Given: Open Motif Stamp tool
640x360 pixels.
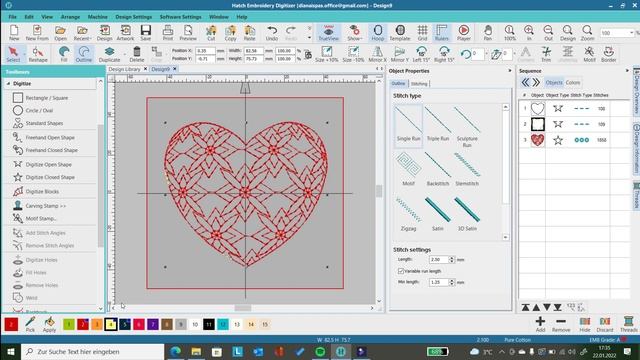Looking at the screenshot, I should pyautogui.click(x=35, y=218).
